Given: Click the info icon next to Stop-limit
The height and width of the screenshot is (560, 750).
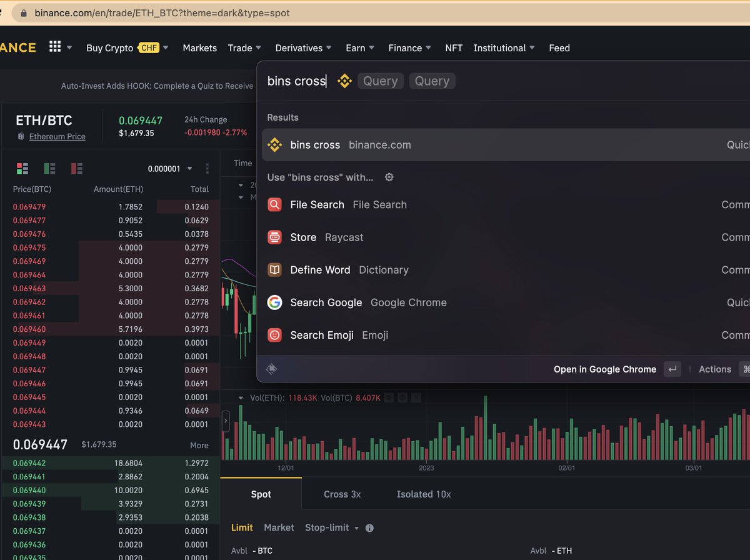Looking at the screenshot, I should [369, 528].
